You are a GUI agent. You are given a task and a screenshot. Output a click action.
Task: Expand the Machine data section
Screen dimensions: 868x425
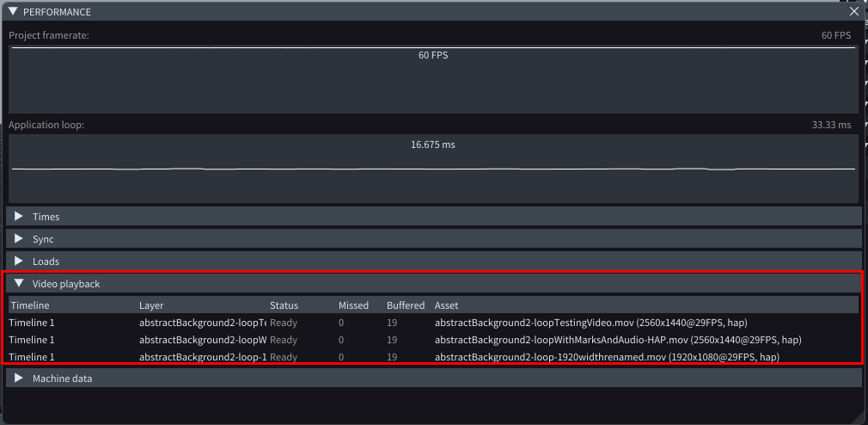[x=19, y=379]
